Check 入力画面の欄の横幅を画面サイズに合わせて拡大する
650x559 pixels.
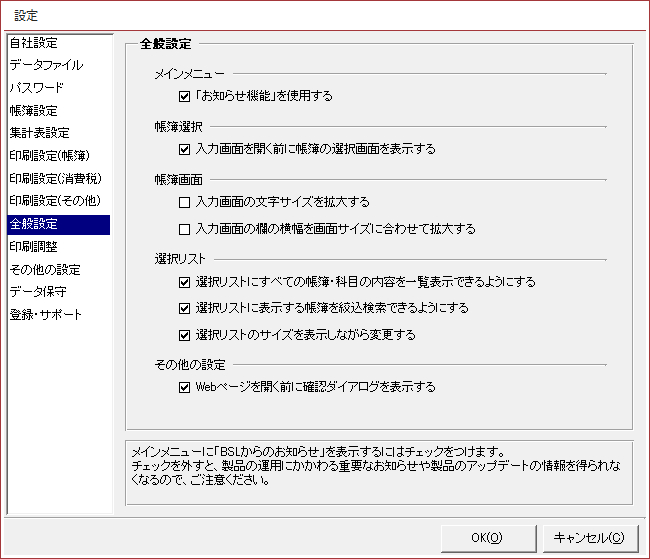pos(184,229)
